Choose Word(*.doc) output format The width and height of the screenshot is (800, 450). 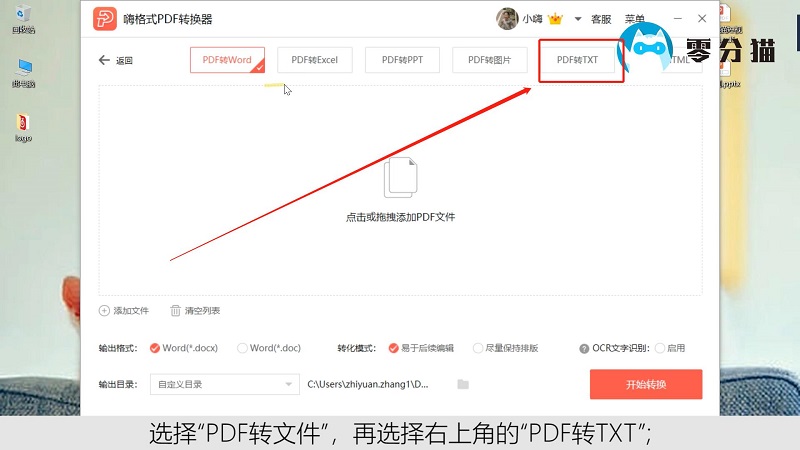[x=269, y=348]
